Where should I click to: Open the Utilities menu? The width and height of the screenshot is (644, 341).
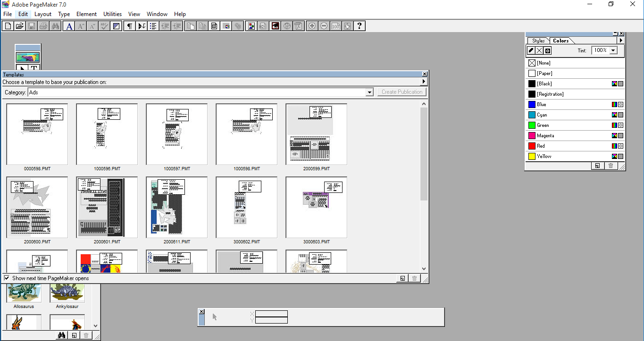coord(112,14)
